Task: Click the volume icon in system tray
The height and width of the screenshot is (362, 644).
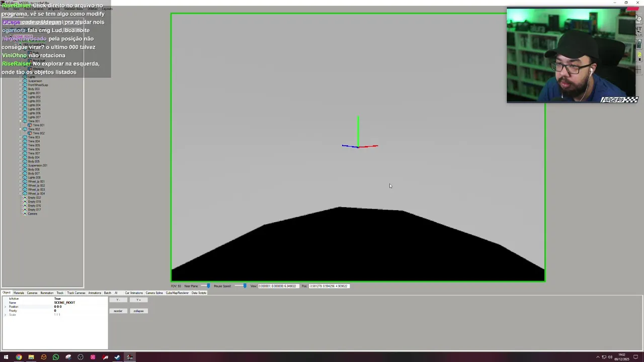Action: coord(610,357)
